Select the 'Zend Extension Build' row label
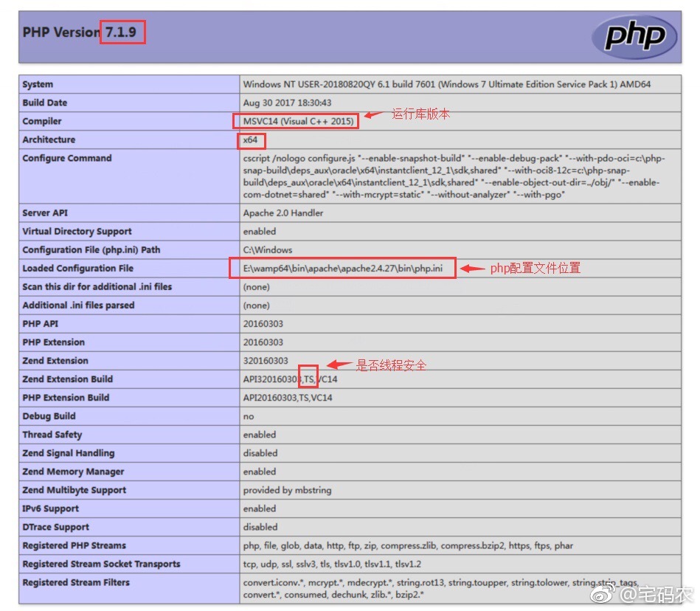 pos(67,379)
